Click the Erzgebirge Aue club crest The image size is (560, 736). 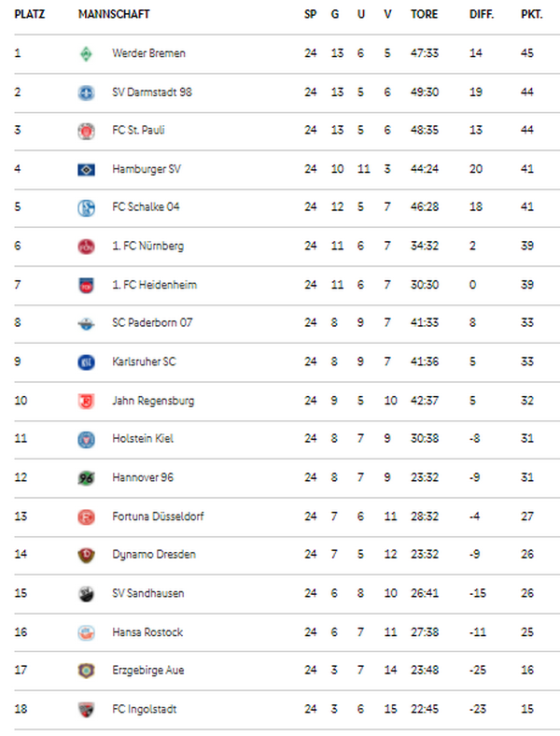coord(86,671)
